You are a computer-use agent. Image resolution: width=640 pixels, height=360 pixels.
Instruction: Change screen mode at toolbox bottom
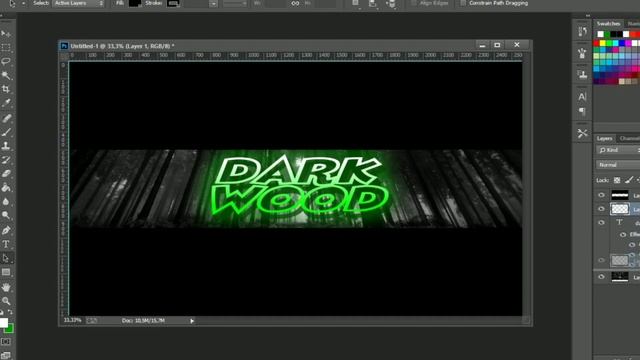click(6, 355)
